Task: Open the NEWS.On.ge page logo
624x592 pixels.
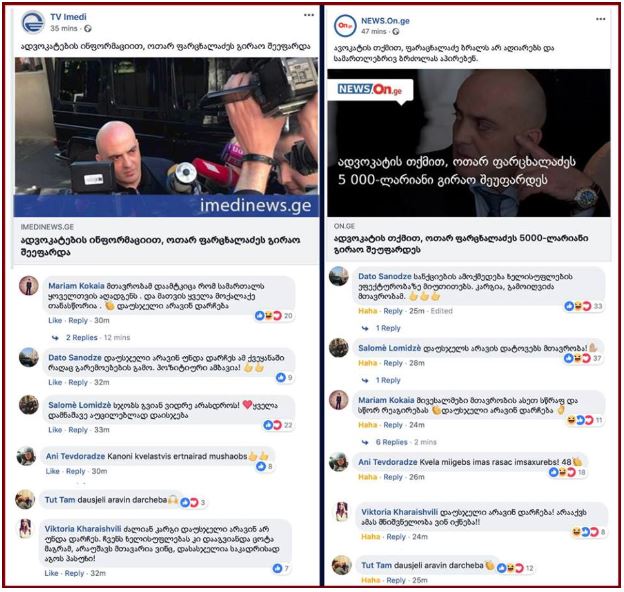Action: click(345, 26)
